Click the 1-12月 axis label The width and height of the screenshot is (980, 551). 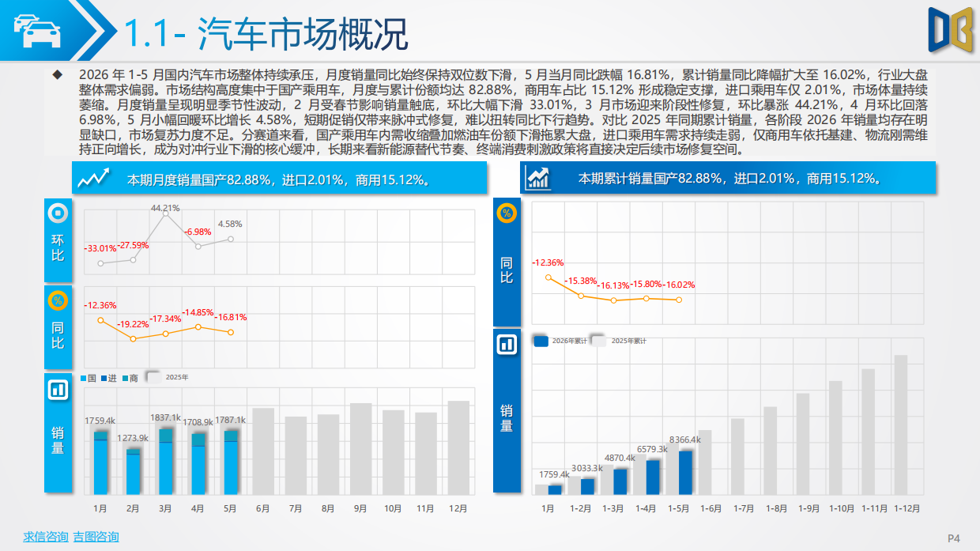[x=906, y=508]
